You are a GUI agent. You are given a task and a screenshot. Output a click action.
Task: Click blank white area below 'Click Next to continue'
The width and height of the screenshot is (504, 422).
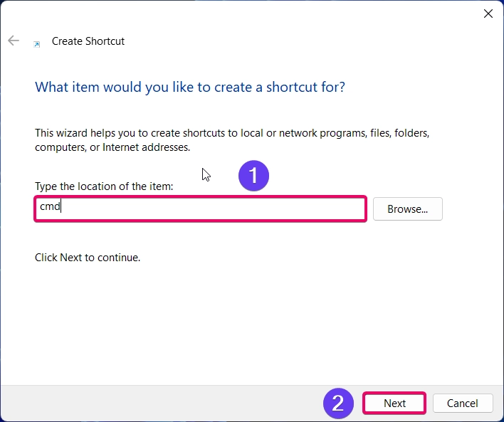pos(251,322)
